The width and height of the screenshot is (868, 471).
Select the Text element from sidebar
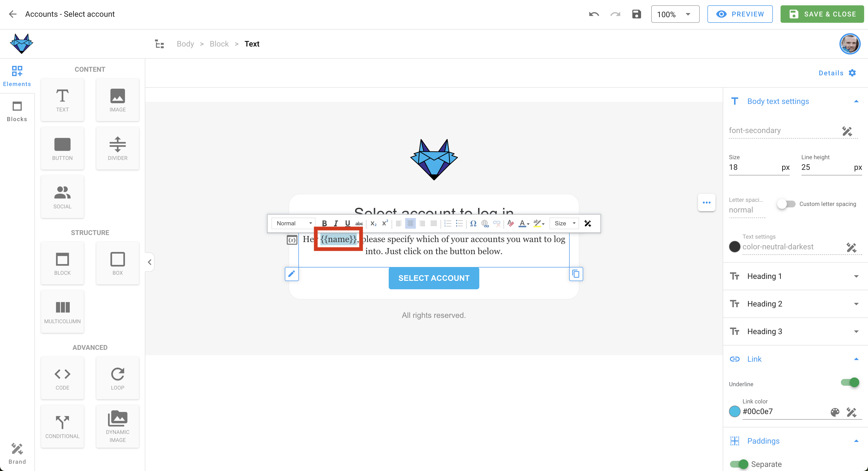62,100
